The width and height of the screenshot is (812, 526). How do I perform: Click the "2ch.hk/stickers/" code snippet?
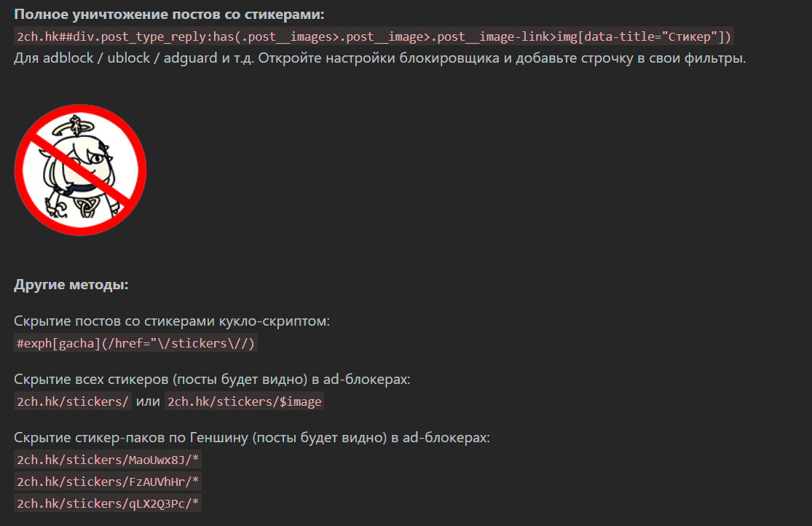(73, 401)
